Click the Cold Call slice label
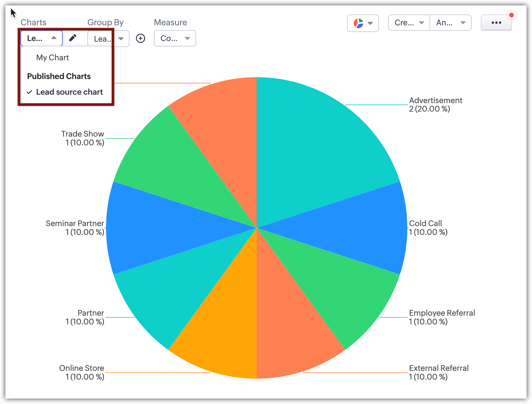The height and width of the screenshot is (404, 532). point(425,223)
